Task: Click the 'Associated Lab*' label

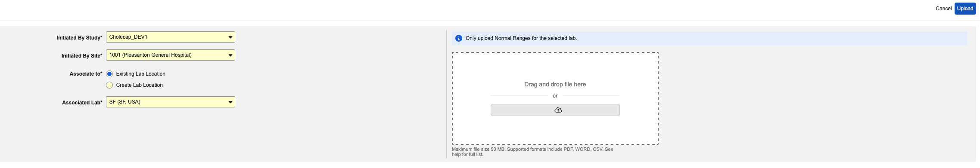Action: coord(82,103)
